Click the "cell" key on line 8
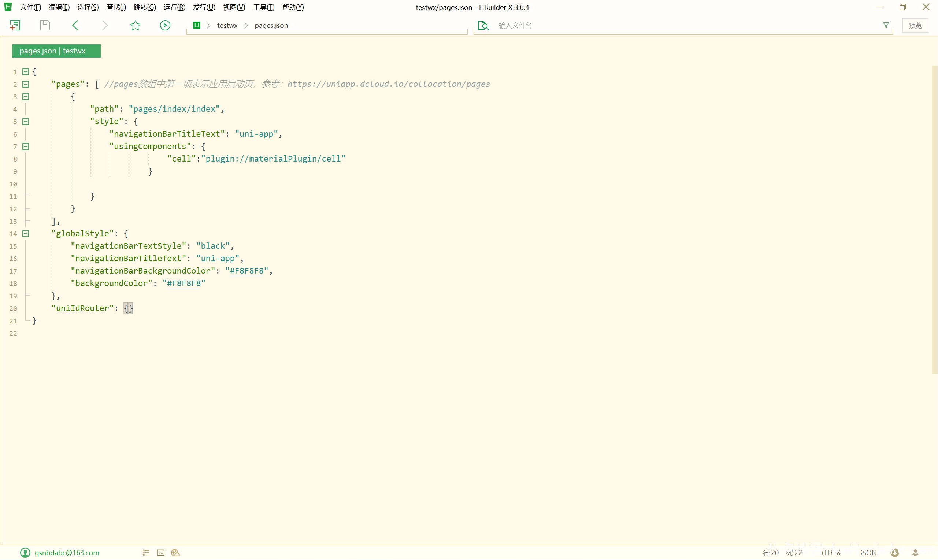 pos(182,159)
